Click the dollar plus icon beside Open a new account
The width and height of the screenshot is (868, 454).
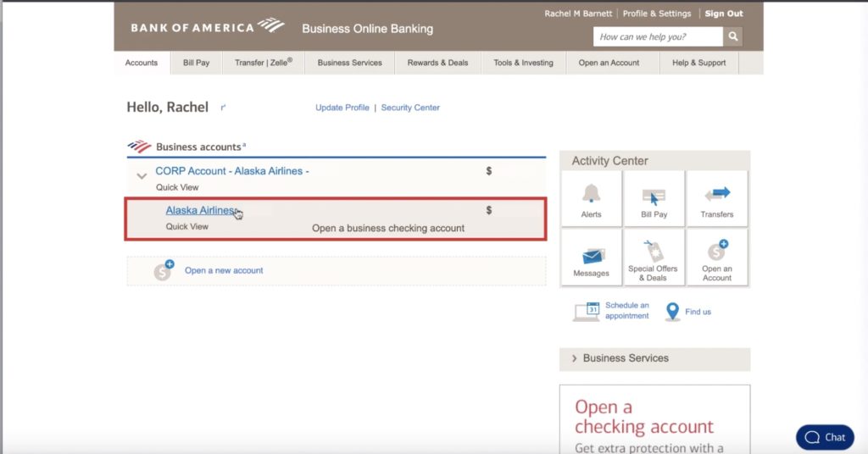(x=164, y=270)
